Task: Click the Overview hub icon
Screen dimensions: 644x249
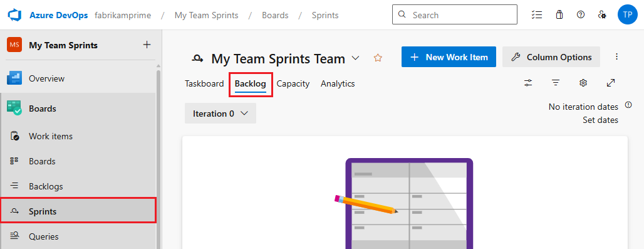Action: [14, 78]
